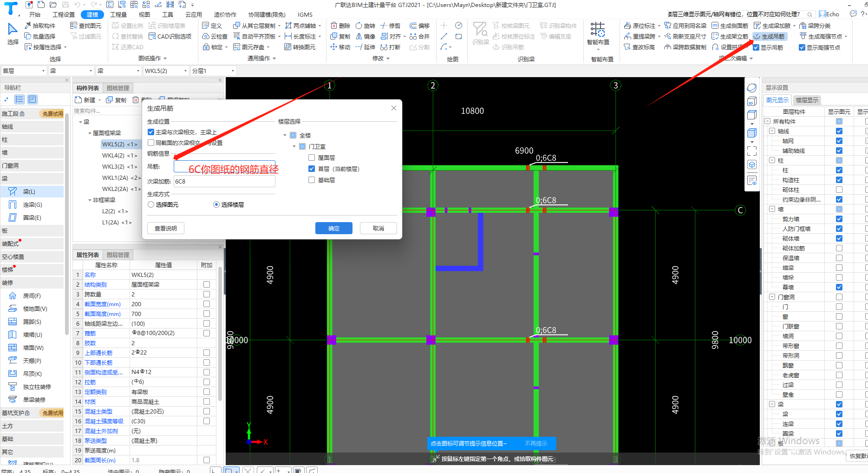Open 开始 ribbon tab

(x=35, y=14)
